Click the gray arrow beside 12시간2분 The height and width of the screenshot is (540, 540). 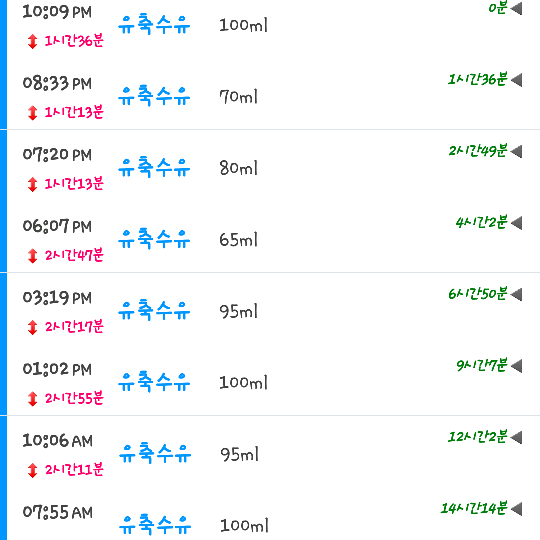[x=516, y=437]
